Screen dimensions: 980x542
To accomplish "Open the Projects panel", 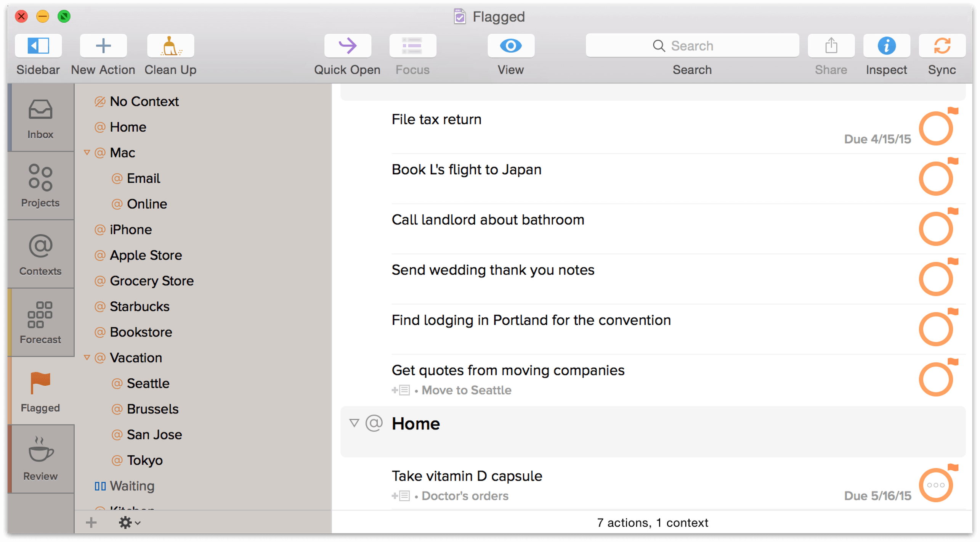I will pyautogui.click(x=40, y=187).
